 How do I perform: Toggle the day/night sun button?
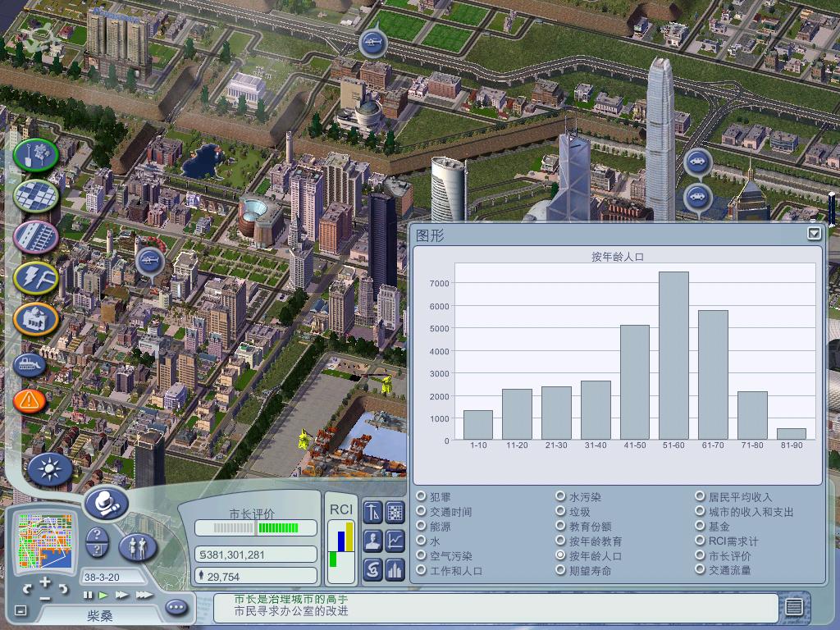(x=50, y=470)
